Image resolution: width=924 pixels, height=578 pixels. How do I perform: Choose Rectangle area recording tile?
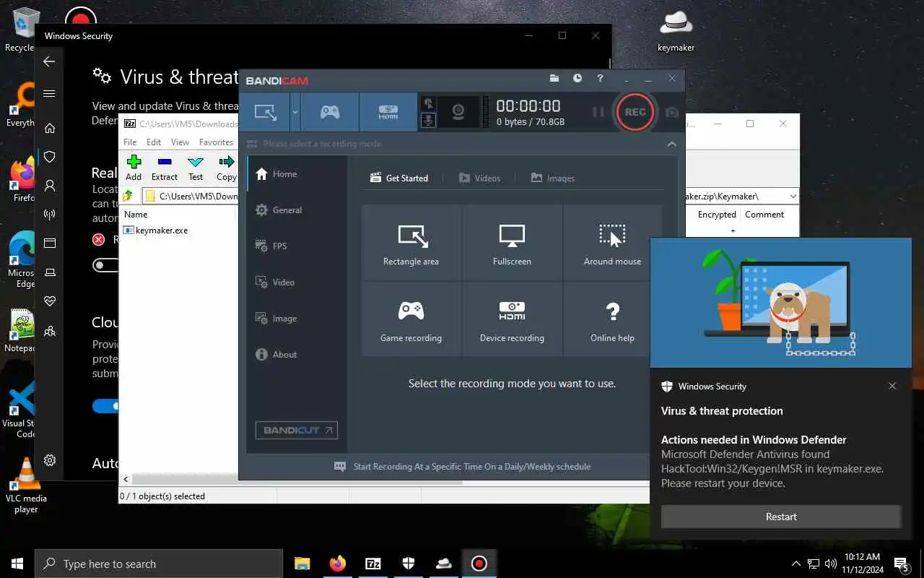(x=411, y=243)
